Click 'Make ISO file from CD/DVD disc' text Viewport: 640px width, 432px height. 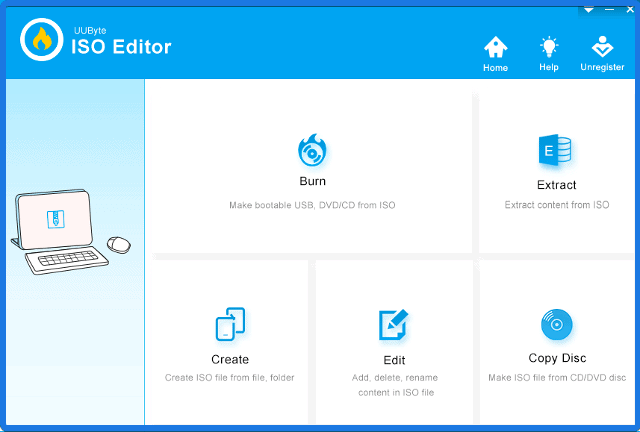(557, 377)
